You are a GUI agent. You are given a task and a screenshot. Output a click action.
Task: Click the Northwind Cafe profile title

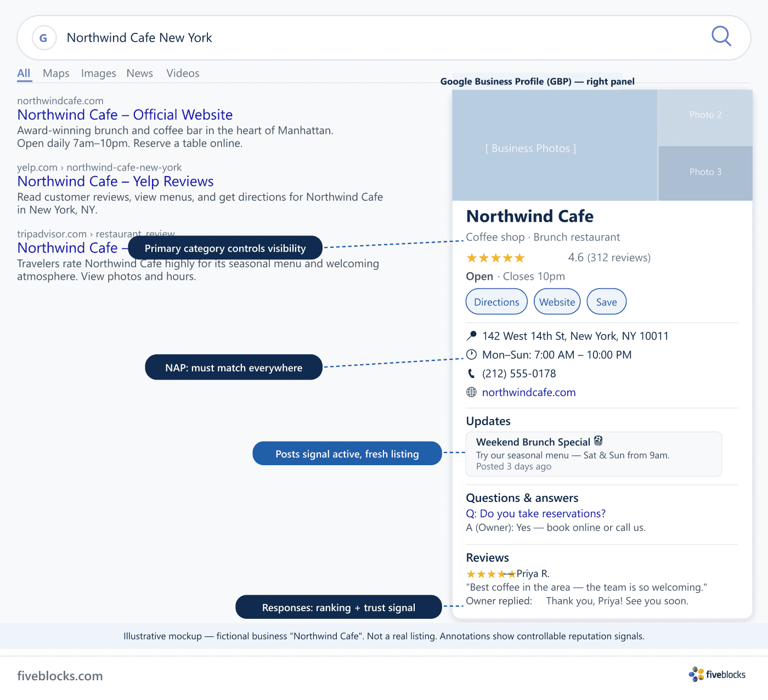coord(530,216)
